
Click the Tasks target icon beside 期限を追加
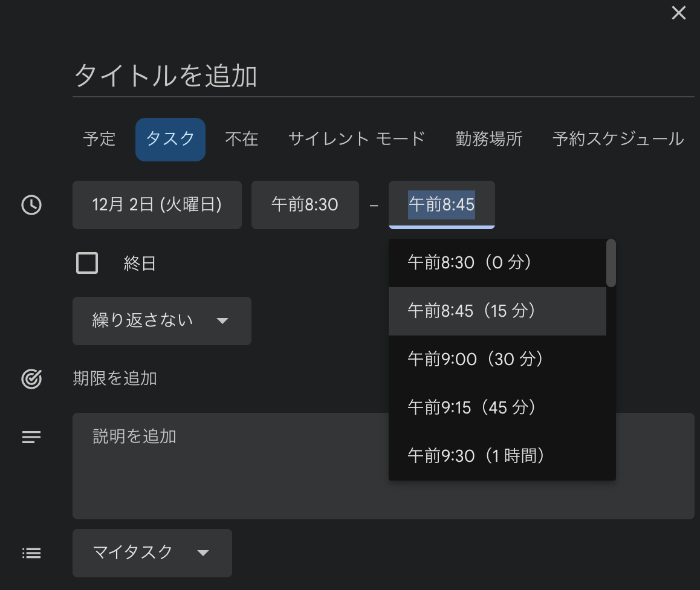pyautogui.click(x=30, y=379)
